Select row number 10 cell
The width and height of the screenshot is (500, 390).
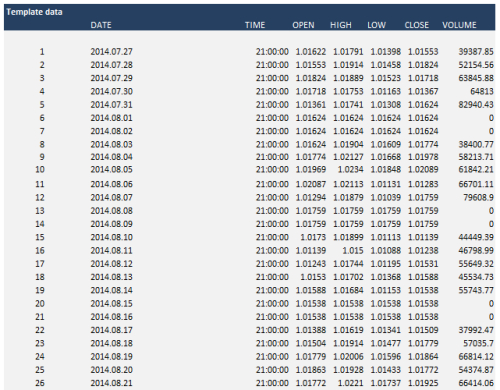(40, 170)
